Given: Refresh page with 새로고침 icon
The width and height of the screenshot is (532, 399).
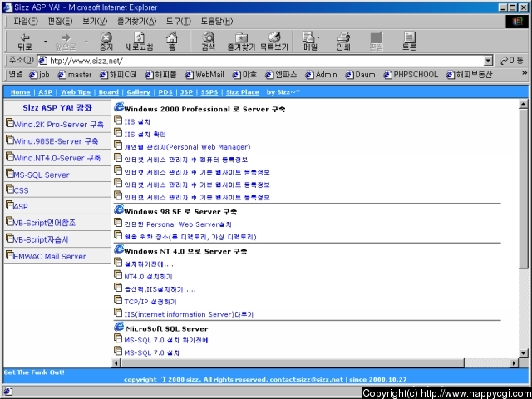Looking at the screenshot, I should point(139,42).
